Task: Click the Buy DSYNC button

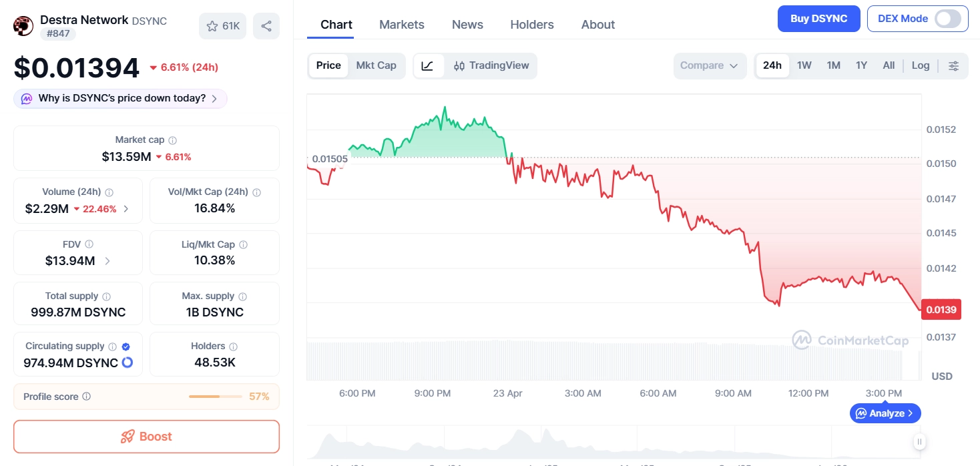Action: point(818,19)
